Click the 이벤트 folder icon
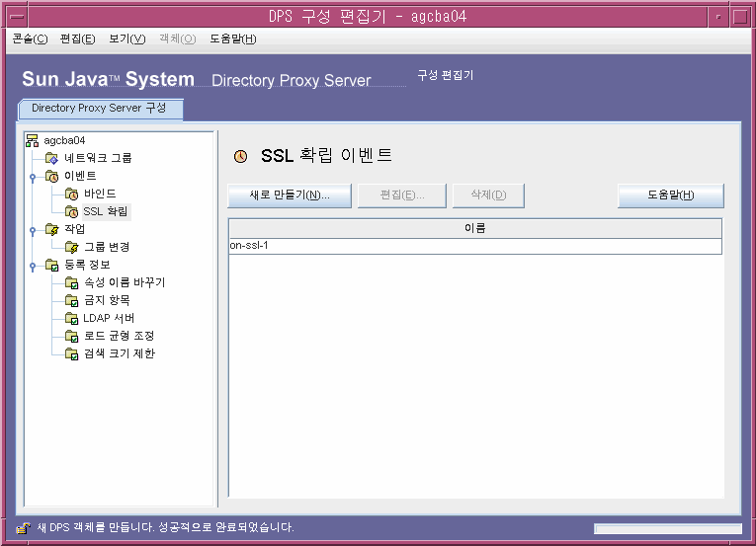Screen dimensions: 756x546 [51, 176]
